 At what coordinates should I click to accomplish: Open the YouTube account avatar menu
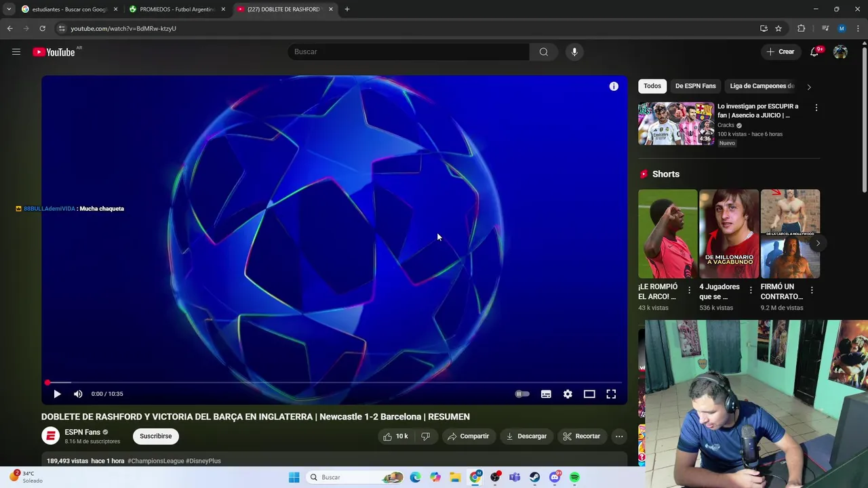coord(840,52)
